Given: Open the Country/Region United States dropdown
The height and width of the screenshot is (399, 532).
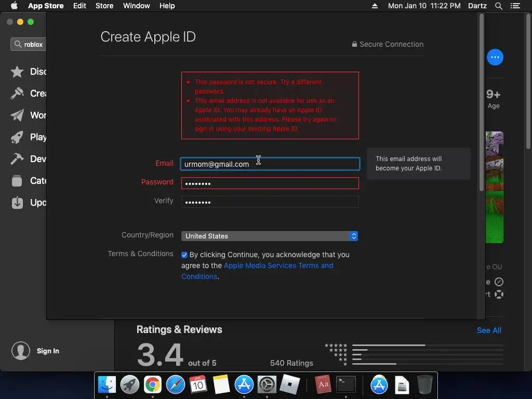Looking at the screenshot, I should tap(270, 236).
